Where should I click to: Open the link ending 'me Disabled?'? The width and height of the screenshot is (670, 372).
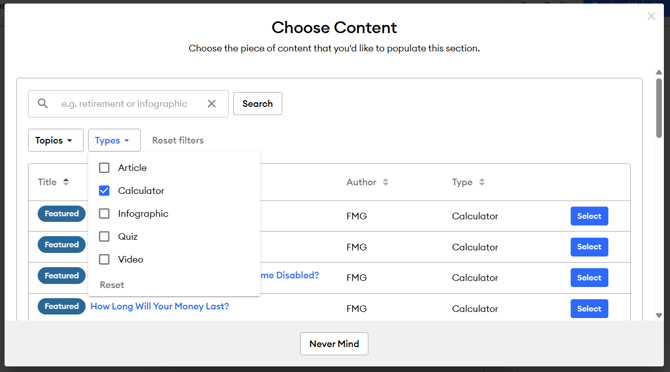pos(290,275)
